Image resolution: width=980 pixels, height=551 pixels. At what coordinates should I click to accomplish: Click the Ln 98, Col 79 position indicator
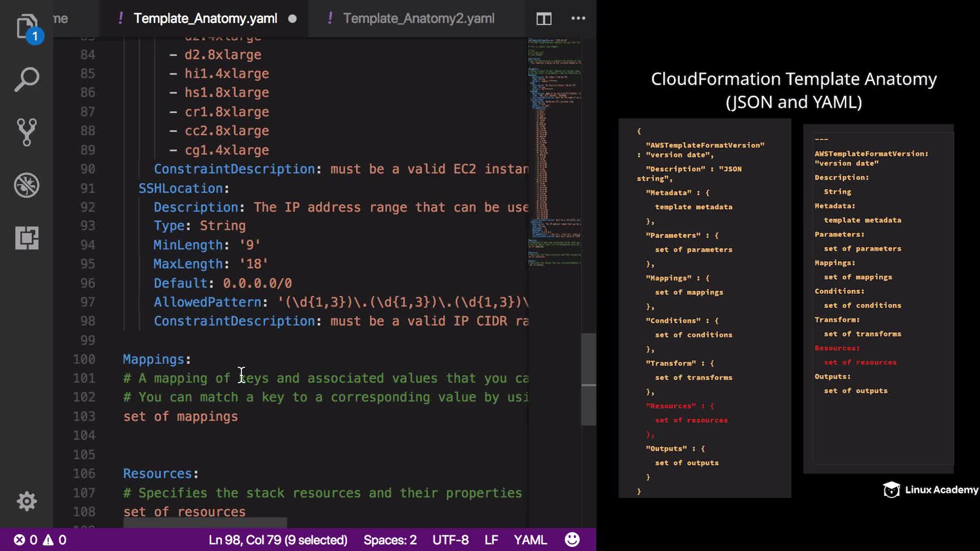point(278,540)
